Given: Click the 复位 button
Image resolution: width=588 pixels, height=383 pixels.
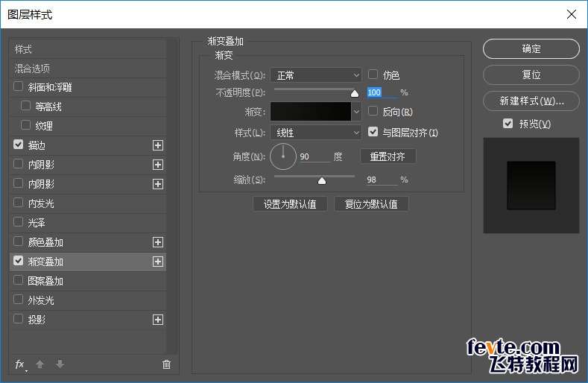Looking at the screenshot, I should point(531,75).
